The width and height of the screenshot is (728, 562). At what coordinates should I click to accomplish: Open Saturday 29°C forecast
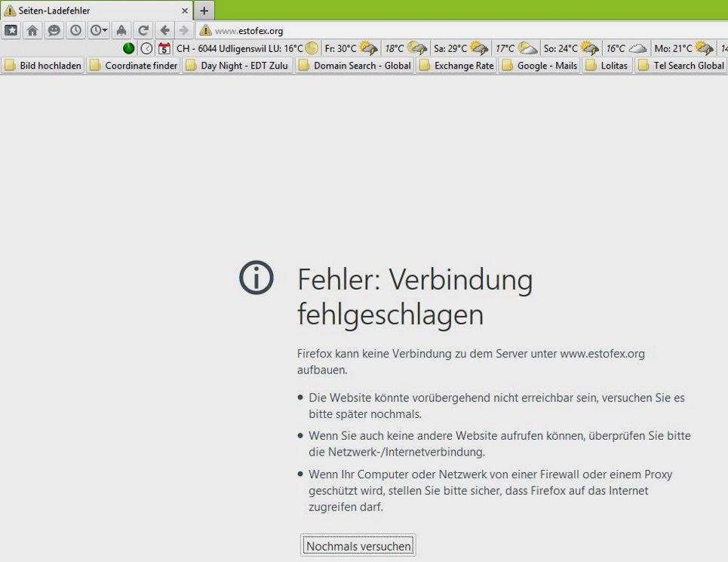(x=450, y=48)
